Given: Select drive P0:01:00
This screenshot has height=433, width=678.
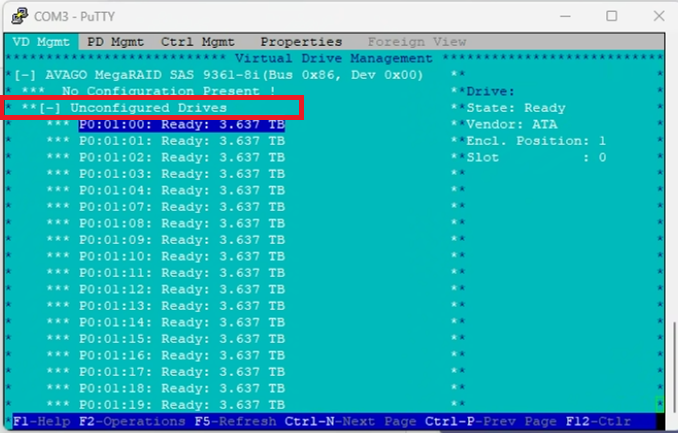Looking at the screenshot, I should pyautogui.click(x=182, y=125).
